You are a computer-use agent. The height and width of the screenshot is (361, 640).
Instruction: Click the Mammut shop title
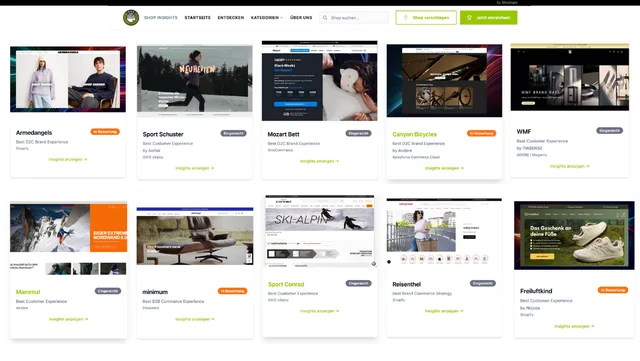[28, 292]
